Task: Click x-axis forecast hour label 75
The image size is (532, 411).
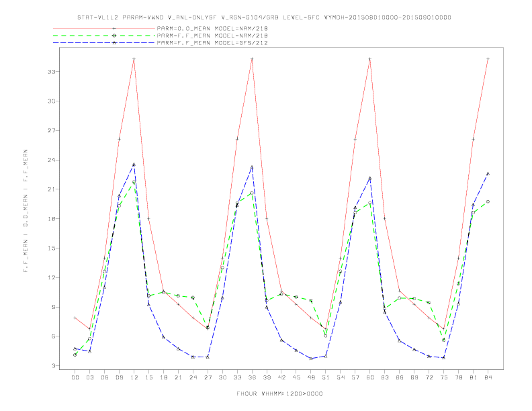Action: pos(444,377)
